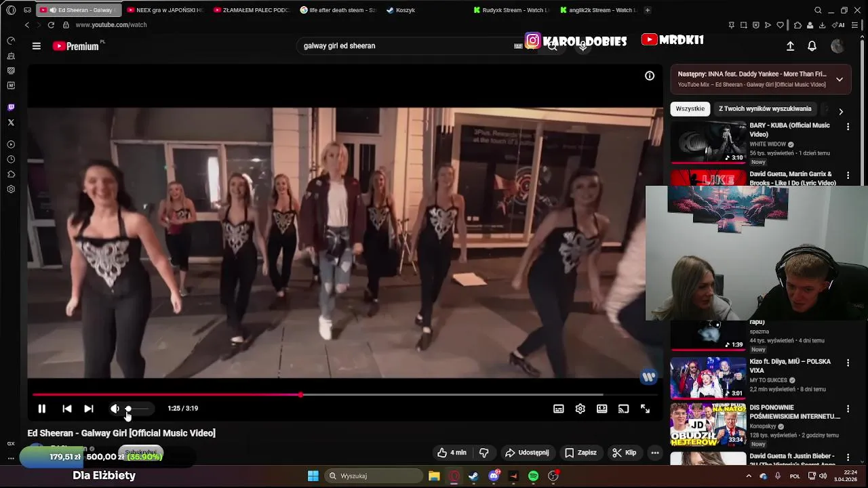Open Spotify from the Windows taskbar

click(533, 476)
